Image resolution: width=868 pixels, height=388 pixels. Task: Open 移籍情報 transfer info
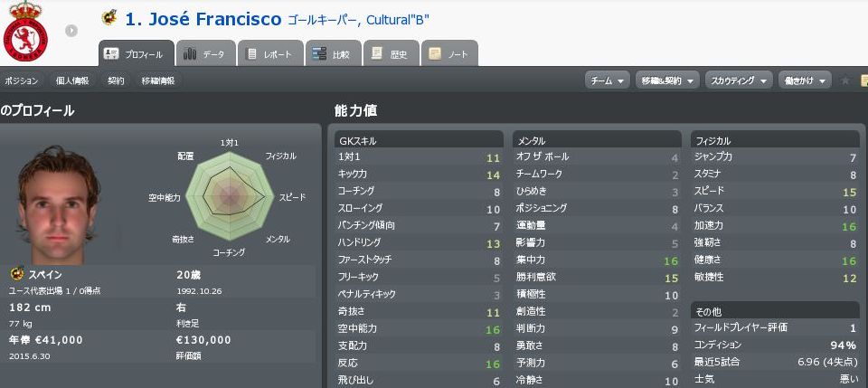(157, 80)
